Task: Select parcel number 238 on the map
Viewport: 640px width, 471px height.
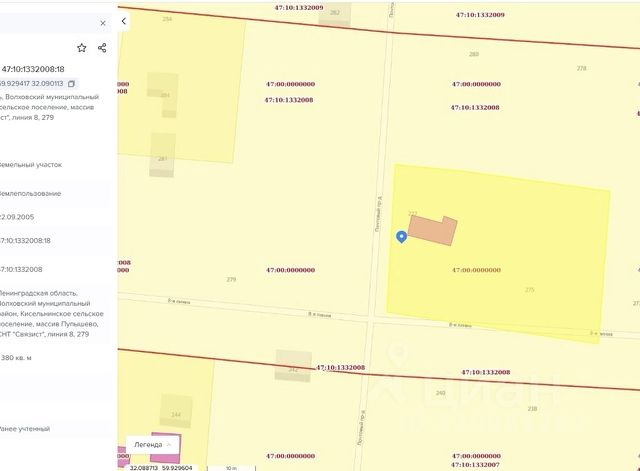Action: [532, 409]
